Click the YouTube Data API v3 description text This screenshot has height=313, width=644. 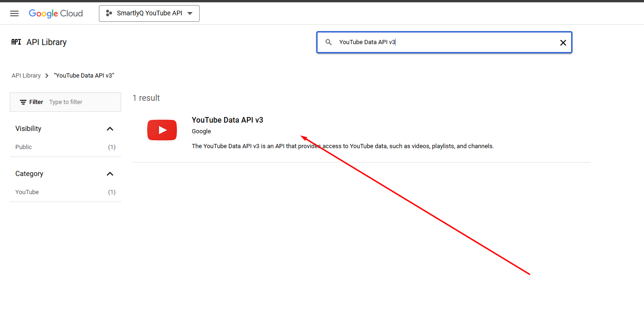pos(343,146)
